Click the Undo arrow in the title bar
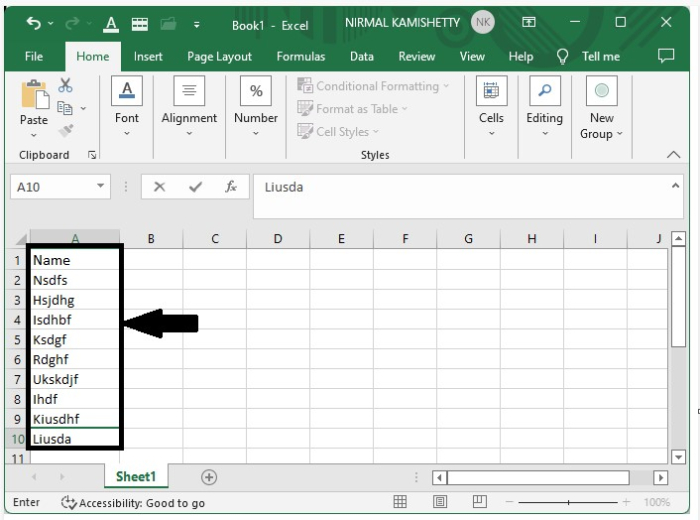 click(x=34, y=23)
